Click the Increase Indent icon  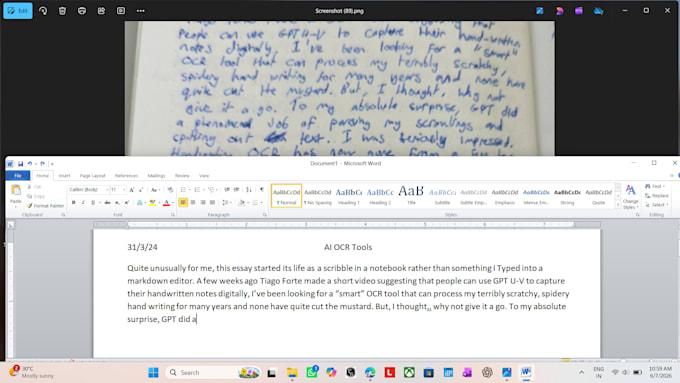point(236,190)
